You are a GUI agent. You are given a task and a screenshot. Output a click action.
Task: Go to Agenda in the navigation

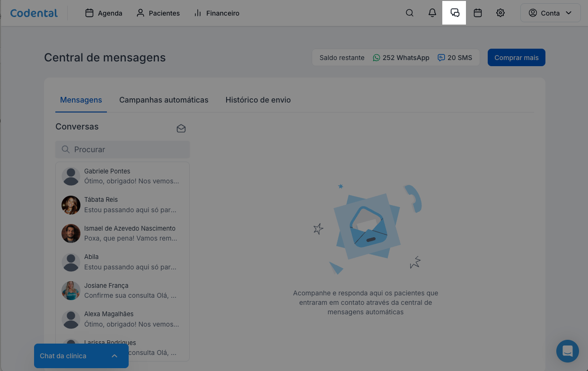click(104, 13)
